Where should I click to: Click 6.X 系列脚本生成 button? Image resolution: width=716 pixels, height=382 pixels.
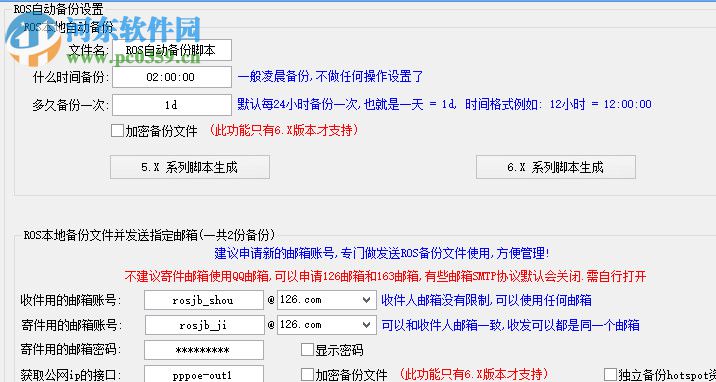tap(555, 167)
